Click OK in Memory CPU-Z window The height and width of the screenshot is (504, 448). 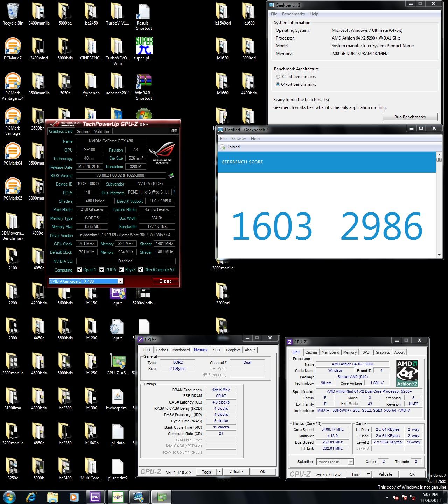pyautogui.click(x=262, y=472)
